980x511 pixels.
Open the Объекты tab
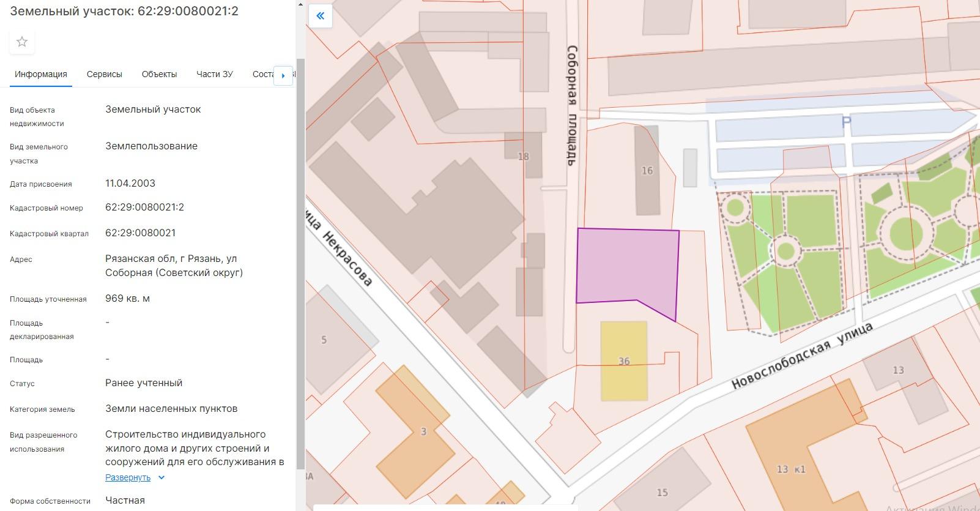(159, 74)
